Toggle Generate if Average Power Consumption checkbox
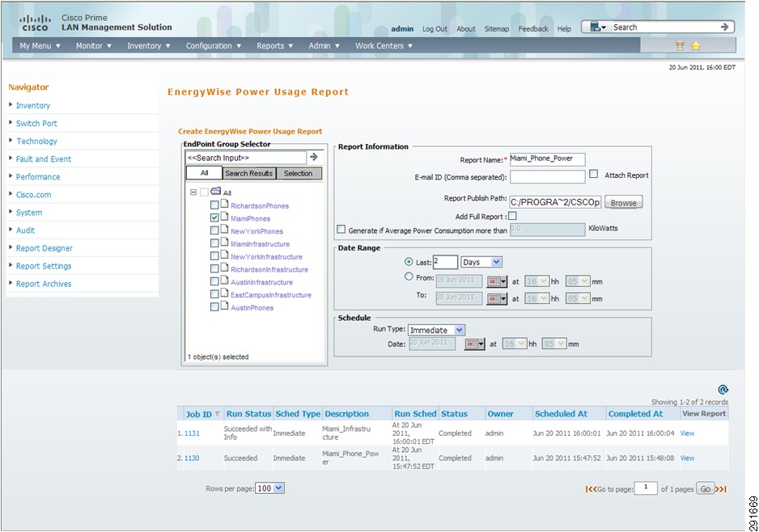 click(341, 230)
